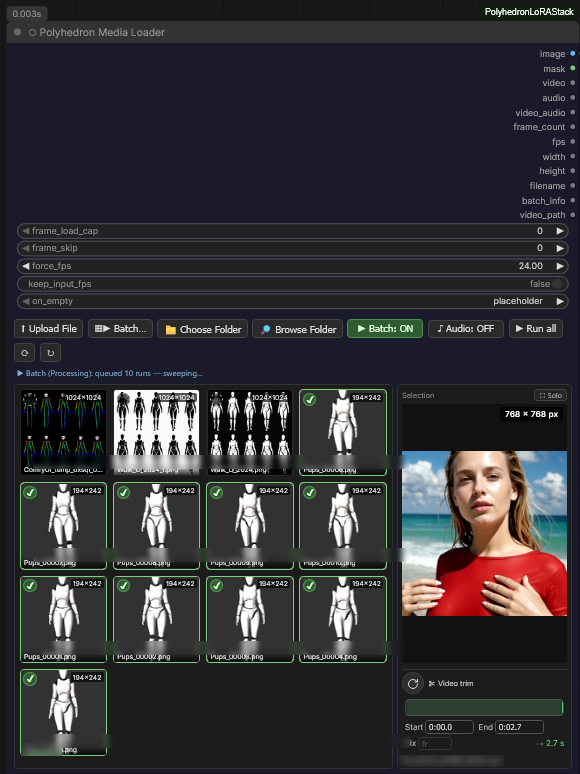This screenshot has height=774, width=580.
Task: Click the node collapse dot beside the title
Action: tap(17, 32)
